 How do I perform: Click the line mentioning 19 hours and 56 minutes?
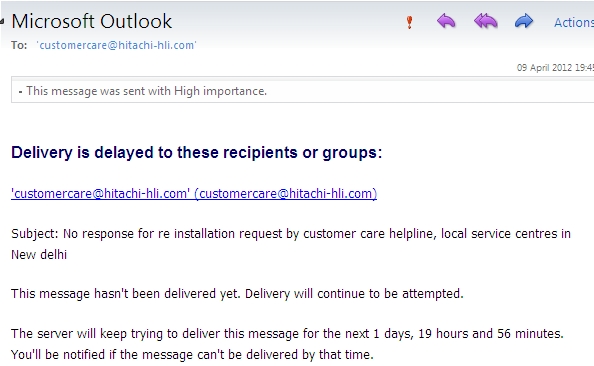click(x=288, y=334)
